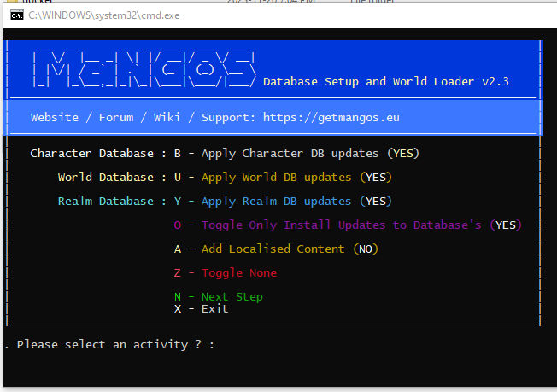Viewport: 557px width, 392px height.
Task: Click 'N - Next Step' option
Action: (219, 296)
